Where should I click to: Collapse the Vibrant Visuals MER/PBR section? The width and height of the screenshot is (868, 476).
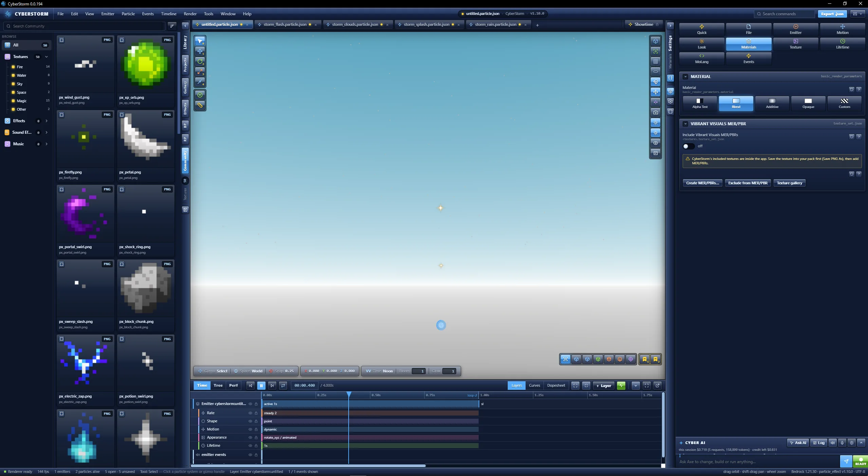[x=685, y=124]
